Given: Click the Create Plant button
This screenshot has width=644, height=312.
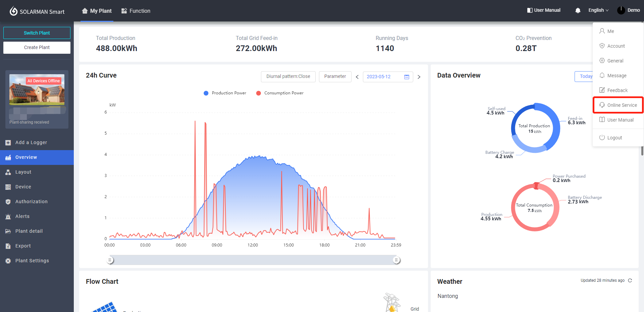Looking at the screenshot, I should pos(37,47).
